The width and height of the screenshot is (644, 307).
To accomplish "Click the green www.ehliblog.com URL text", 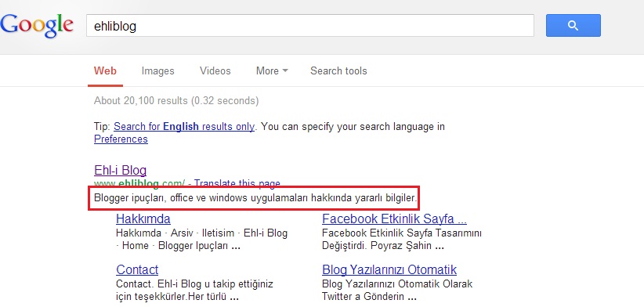I will point(139,183).
